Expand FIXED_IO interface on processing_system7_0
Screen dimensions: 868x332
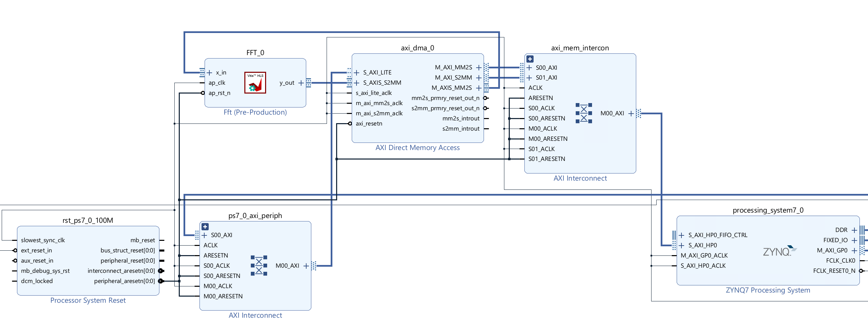pos(854,240)
